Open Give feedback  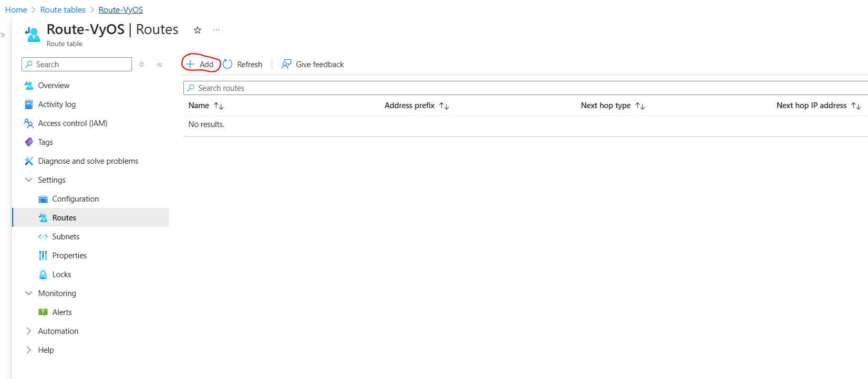tap(313, 64)
